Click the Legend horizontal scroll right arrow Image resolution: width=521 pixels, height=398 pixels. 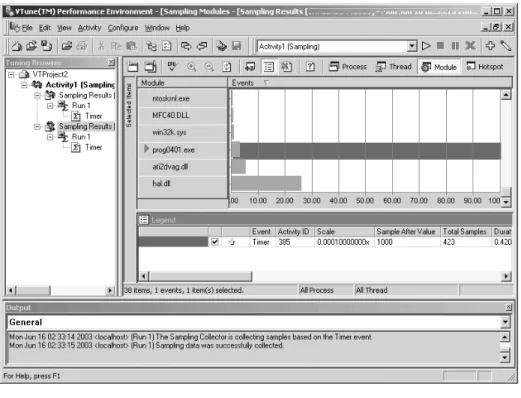[x=506, y=276]
